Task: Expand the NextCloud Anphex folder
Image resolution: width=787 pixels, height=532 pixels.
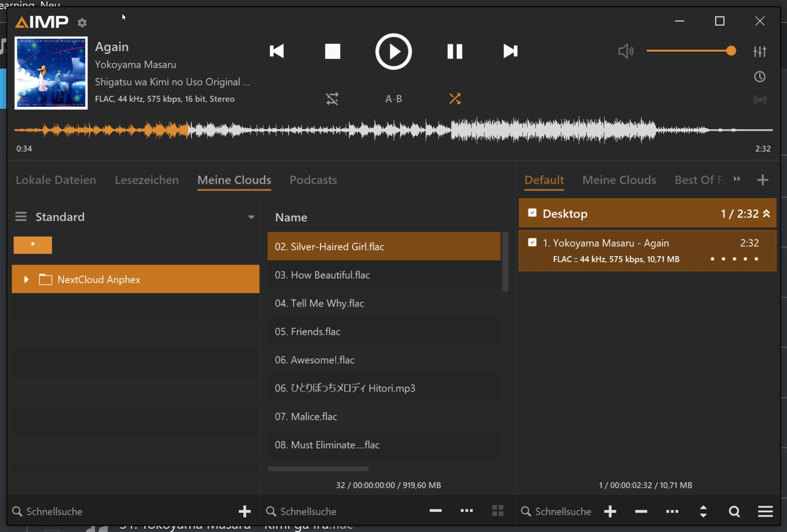Action: pyautogui.click(x=26, y=280)
